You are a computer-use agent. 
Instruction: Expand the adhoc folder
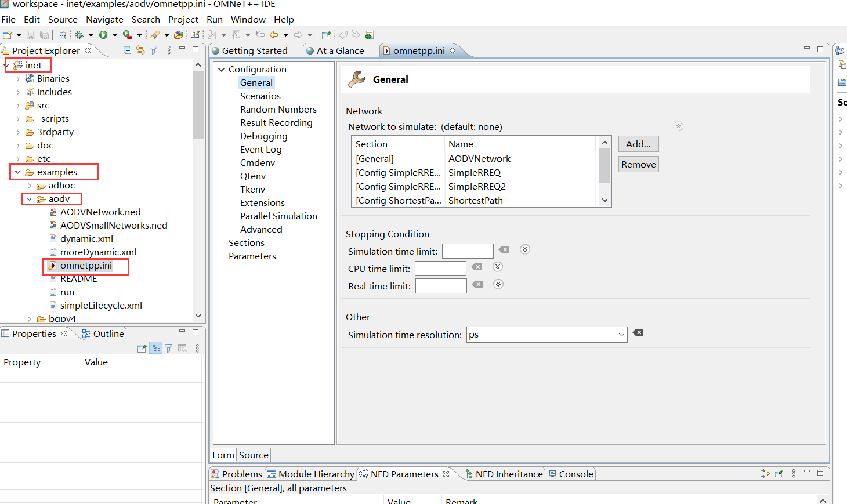coord(30,186)
